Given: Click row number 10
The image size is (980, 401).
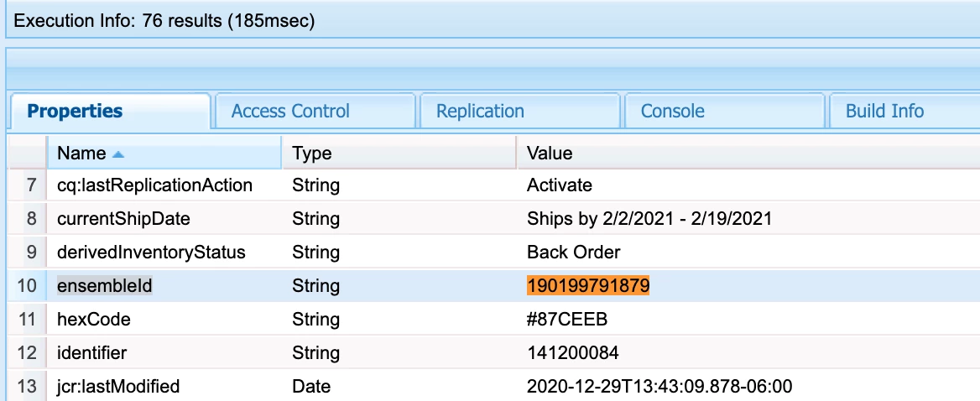Looking at the screenshot, I should tap(27, 286).
